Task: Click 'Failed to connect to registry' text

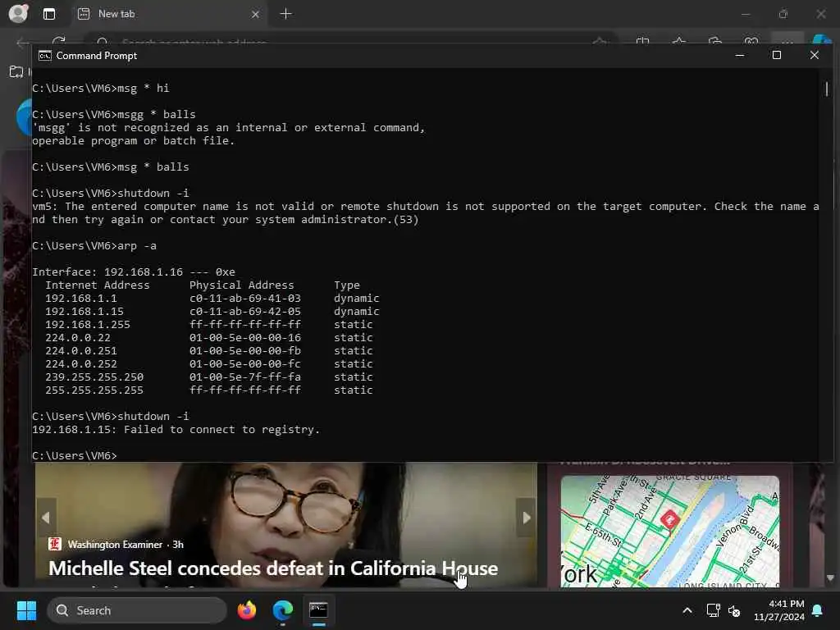Action: click(221, 430)
